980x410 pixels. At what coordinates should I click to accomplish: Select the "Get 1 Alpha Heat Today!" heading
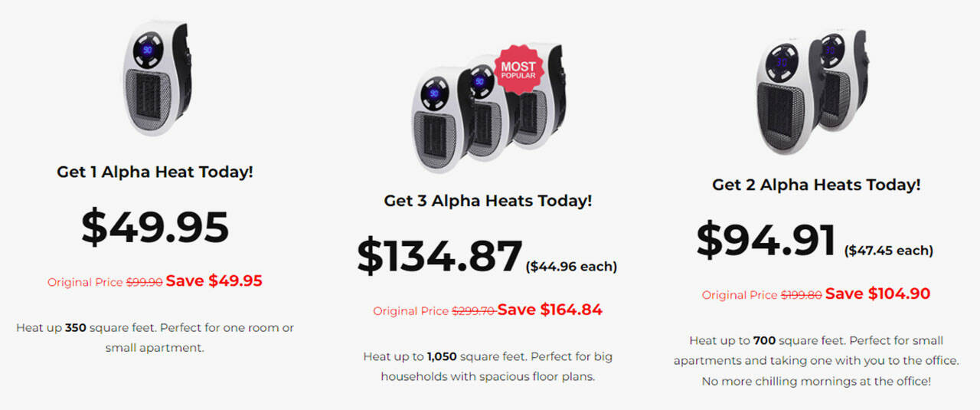[x=155, y=172]
